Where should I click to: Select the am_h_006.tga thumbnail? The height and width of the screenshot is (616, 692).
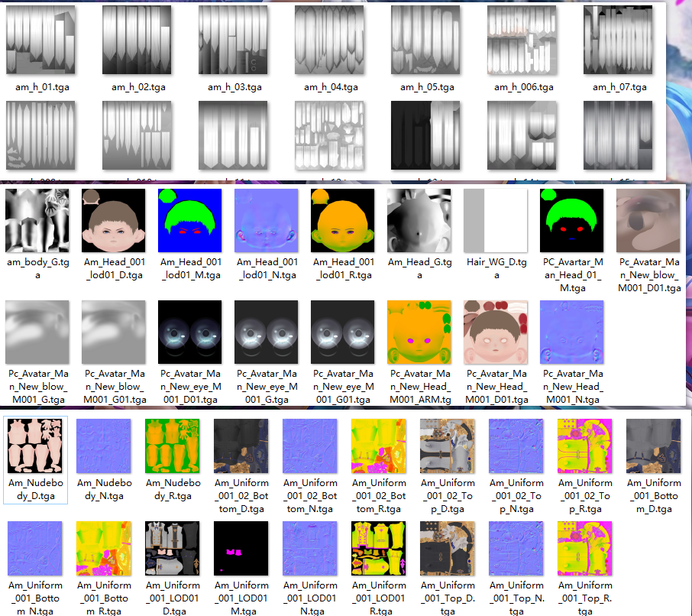coord(522,40)
